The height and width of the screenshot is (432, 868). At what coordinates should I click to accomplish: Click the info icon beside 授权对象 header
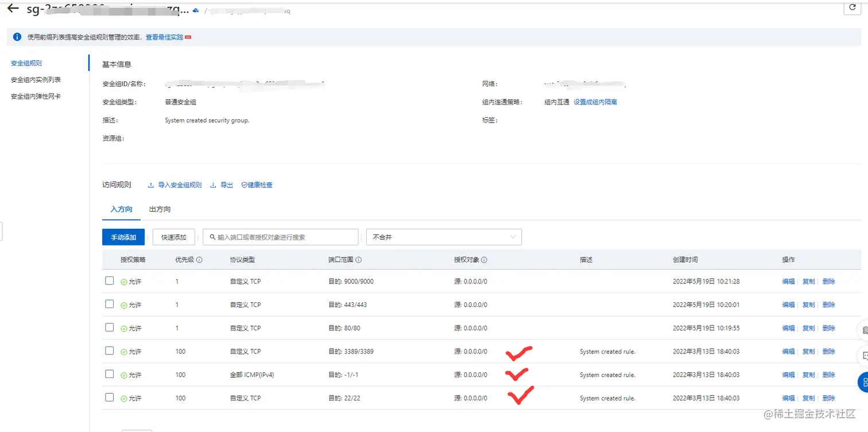pos(484,260)
